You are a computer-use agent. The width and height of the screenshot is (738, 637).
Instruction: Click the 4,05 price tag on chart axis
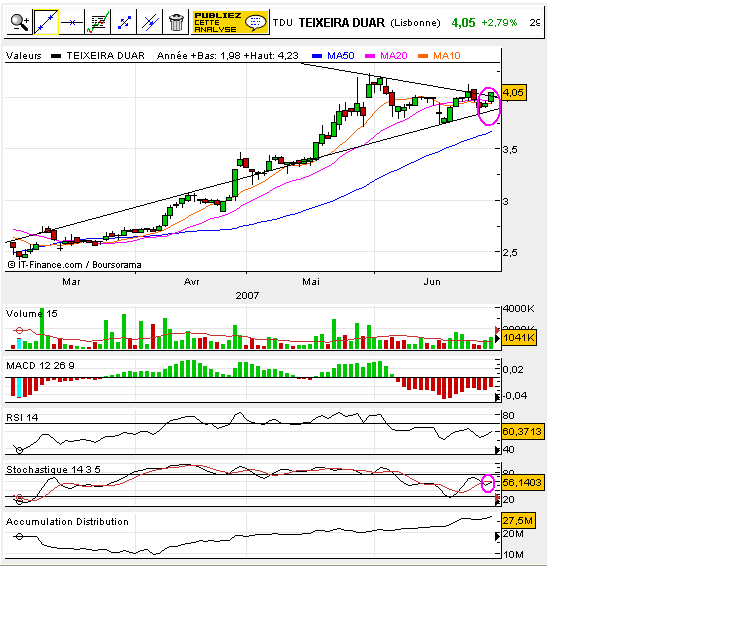(514, 93)
